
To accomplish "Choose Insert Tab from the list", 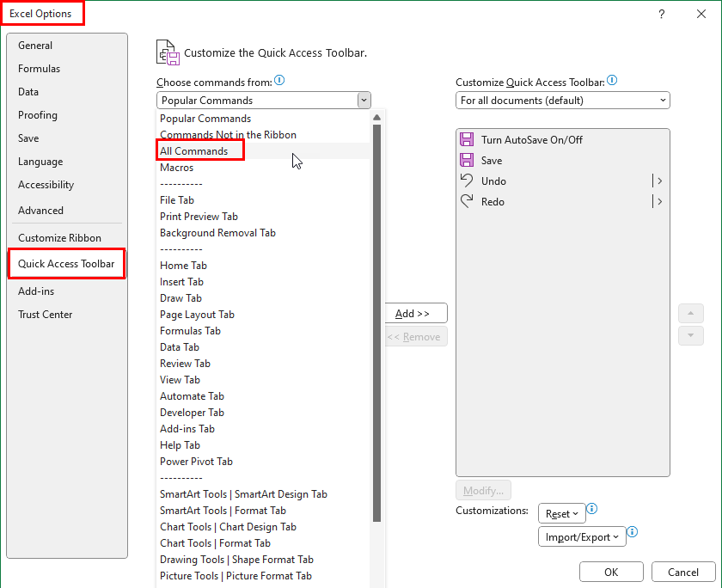I will point(263,282).
